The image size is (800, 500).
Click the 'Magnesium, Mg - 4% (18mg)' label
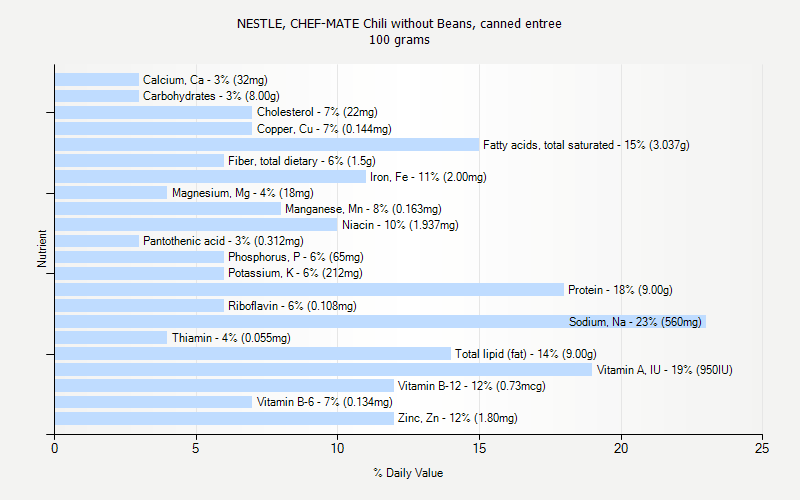pyautogui.click(x=243, y=193)
